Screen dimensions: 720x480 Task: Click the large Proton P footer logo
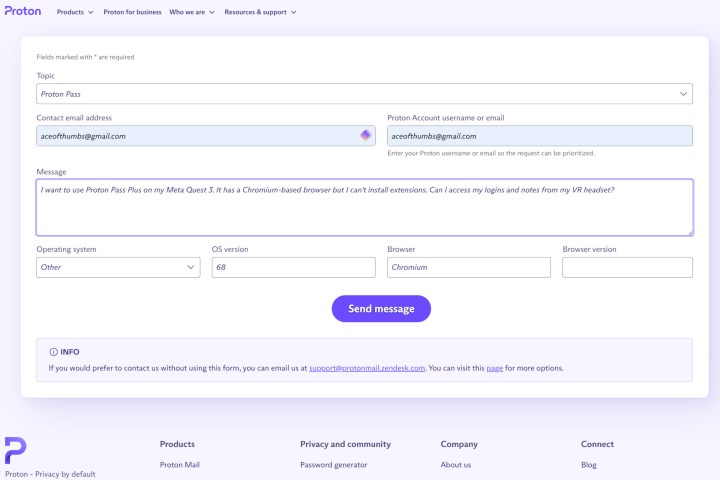pyautogui.click(x=16, y=450)
